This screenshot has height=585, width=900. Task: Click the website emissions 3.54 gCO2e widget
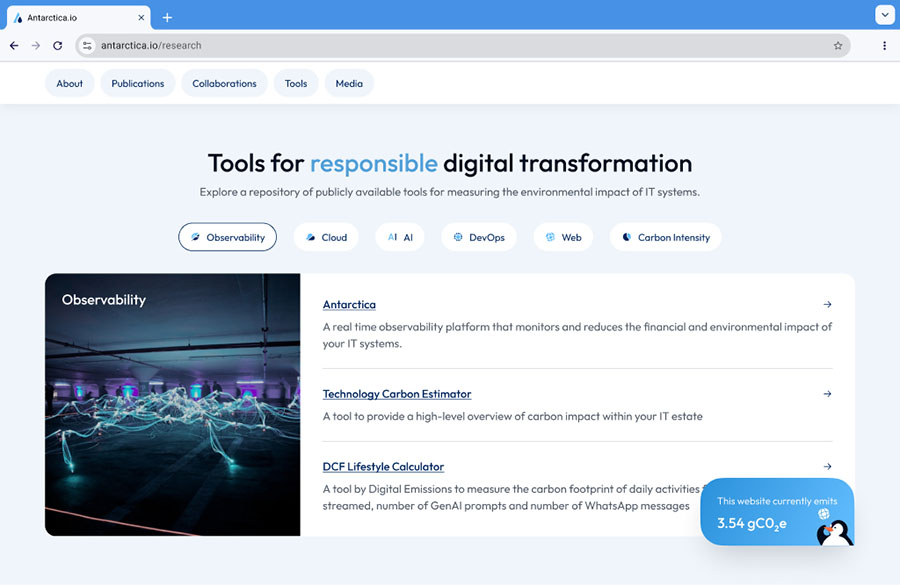pyautogui.click(x=777, y=512)
